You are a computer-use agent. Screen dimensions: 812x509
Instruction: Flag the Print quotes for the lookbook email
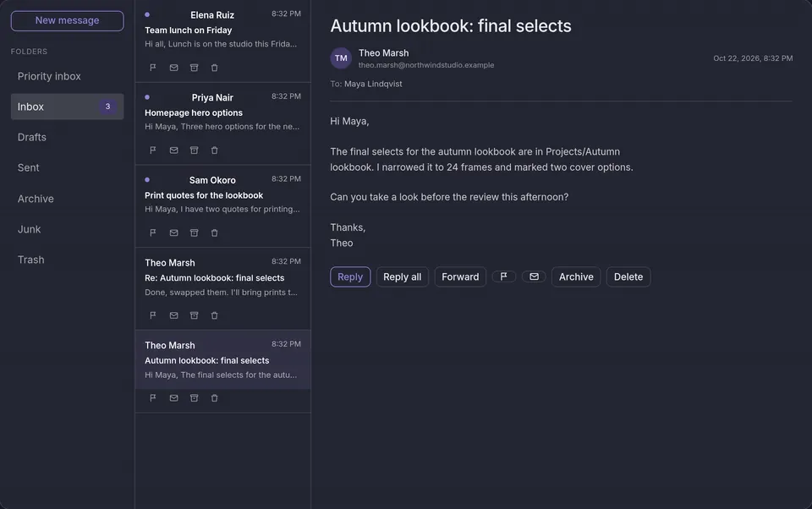pos(153,233)
